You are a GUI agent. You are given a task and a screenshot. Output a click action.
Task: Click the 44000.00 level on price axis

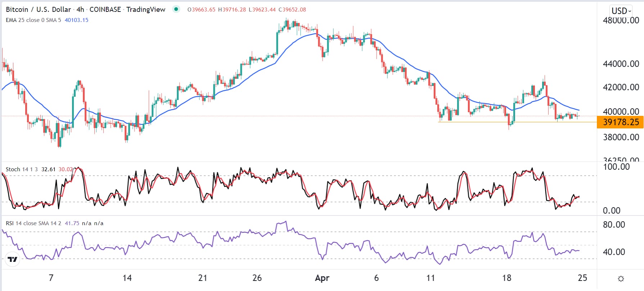click(x=621, y=64)
